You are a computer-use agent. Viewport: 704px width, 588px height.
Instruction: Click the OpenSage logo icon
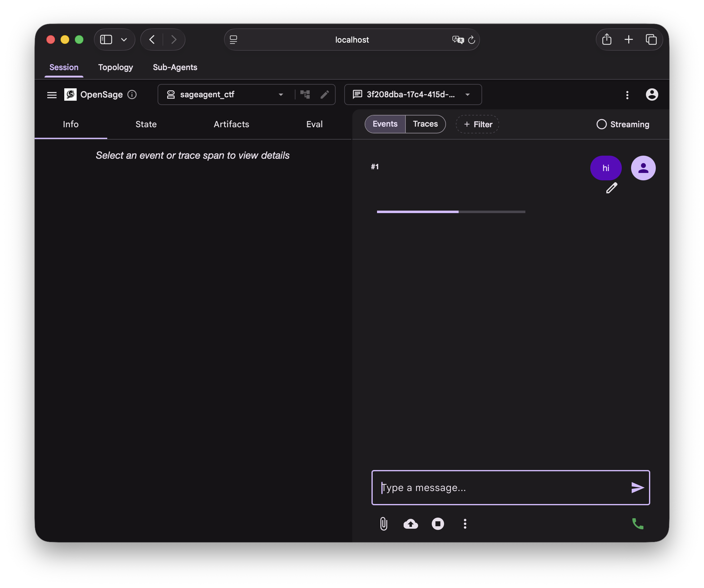pos(70,95)
